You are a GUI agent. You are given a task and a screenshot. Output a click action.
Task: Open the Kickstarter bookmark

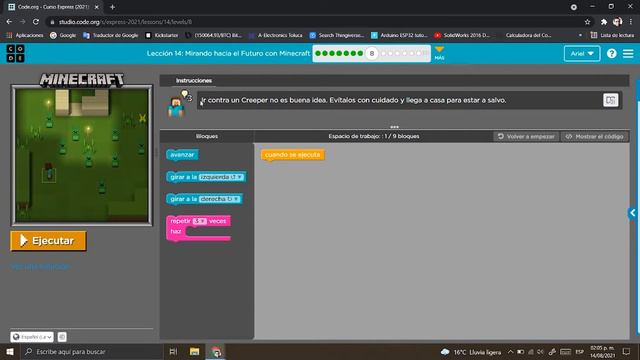162,36
